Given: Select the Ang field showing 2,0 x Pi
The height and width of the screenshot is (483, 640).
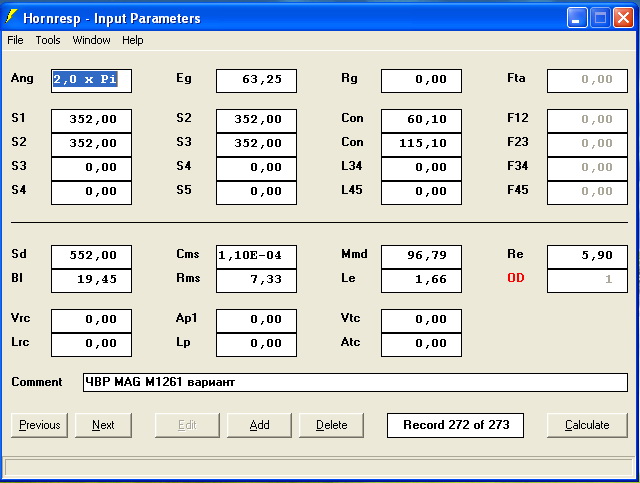Looking at the screenshot, I should click(91, 80).
